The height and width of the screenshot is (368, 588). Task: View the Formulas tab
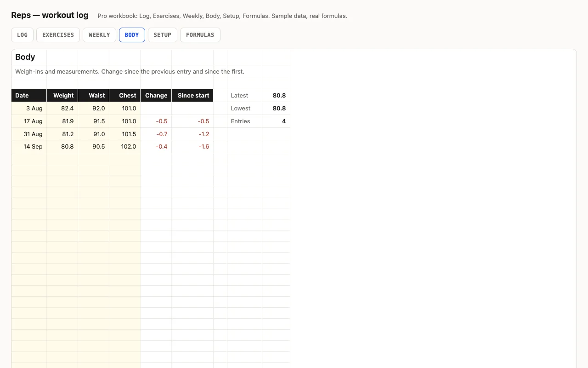click(200, 35)
